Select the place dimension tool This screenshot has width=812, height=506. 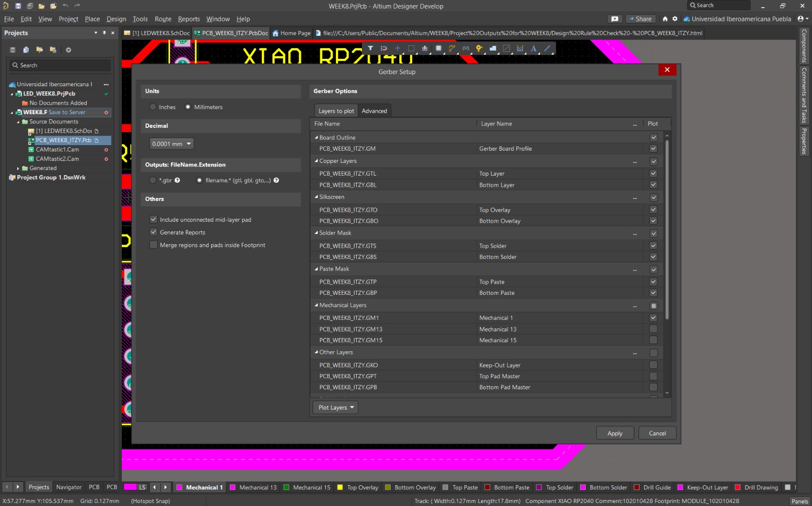pos(520,49)
